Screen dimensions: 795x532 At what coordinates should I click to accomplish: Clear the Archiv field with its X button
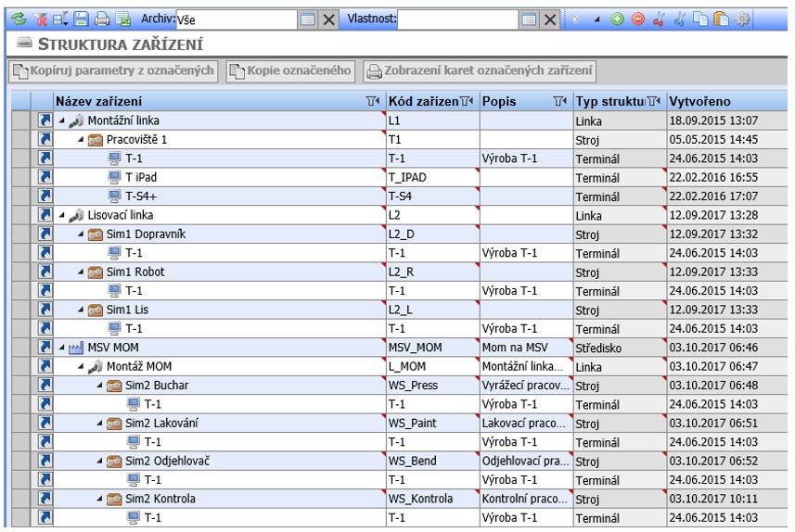[328, 19]
